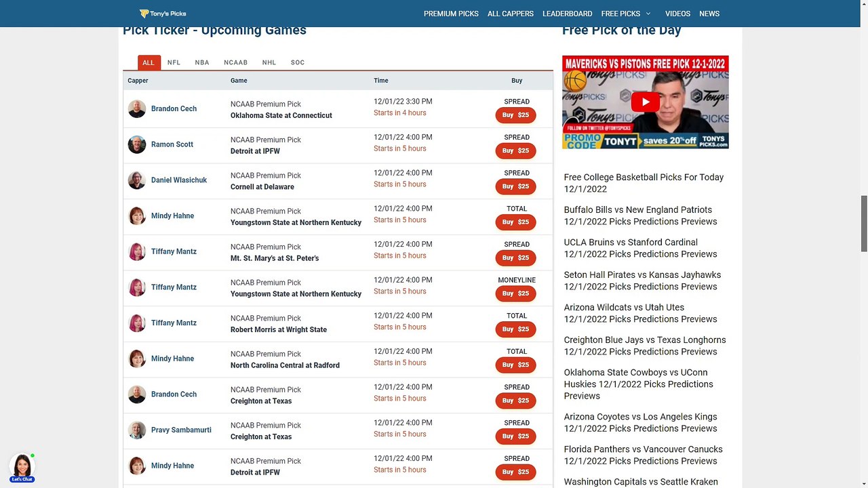The image size is (868, 488).
Task: Buy Ramon Scott's Detroit at IPFW pick
Action: (515, 150)
